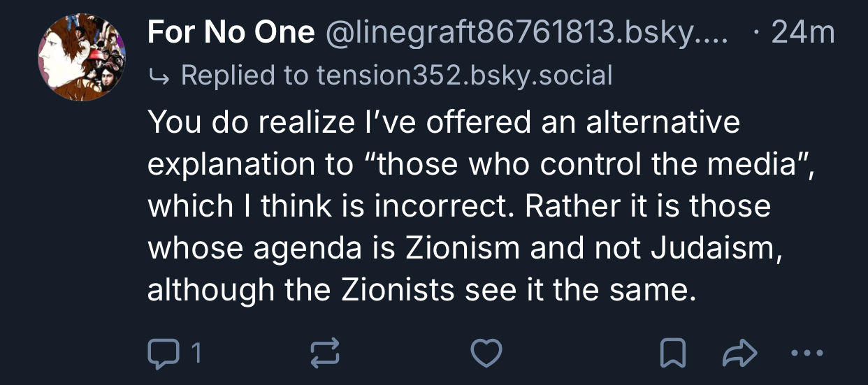Bookmark this post
Viewport: 868px width, 385px height.
[672, 354]
